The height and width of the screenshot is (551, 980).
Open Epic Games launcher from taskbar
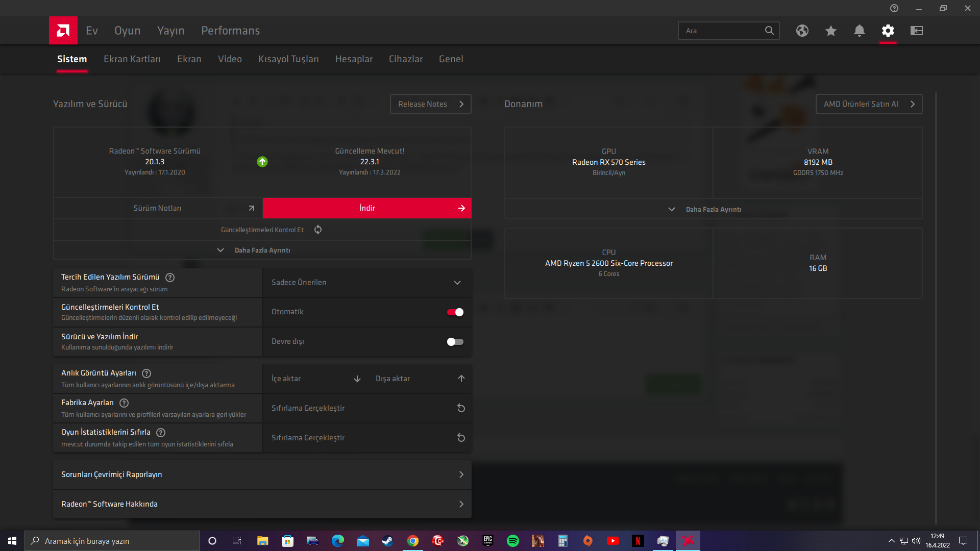tap(488, 541)
